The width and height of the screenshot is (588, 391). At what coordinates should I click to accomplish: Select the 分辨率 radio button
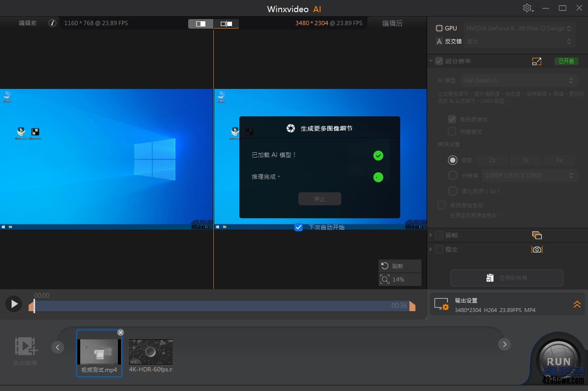pos(453,175)
